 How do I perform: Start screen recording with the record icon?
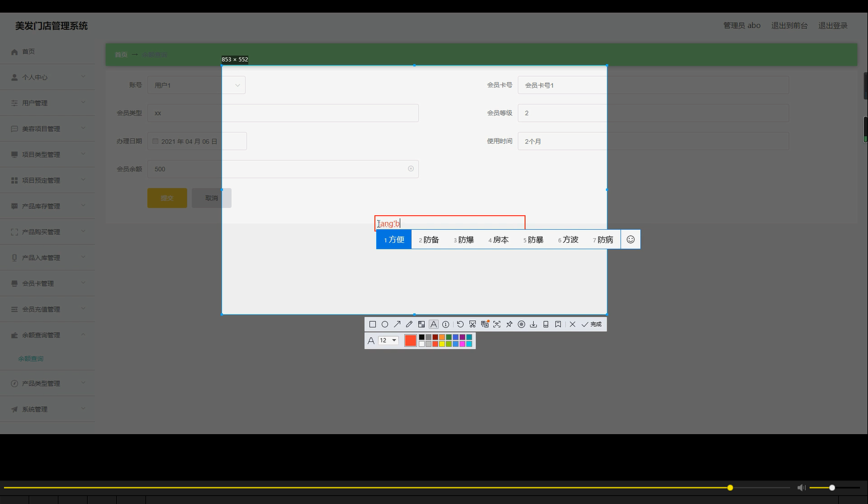click(521, 324)
